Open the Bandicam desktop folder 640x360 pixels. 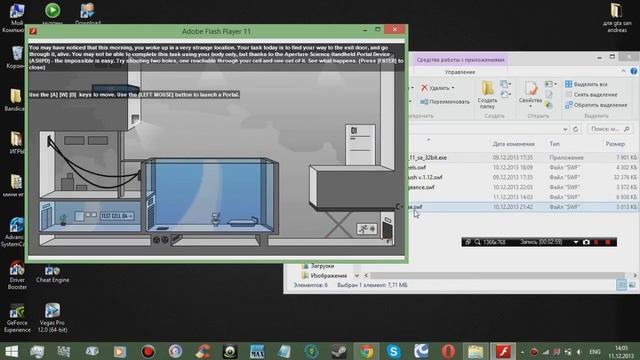pyautogui.click(x=15, y=100)
